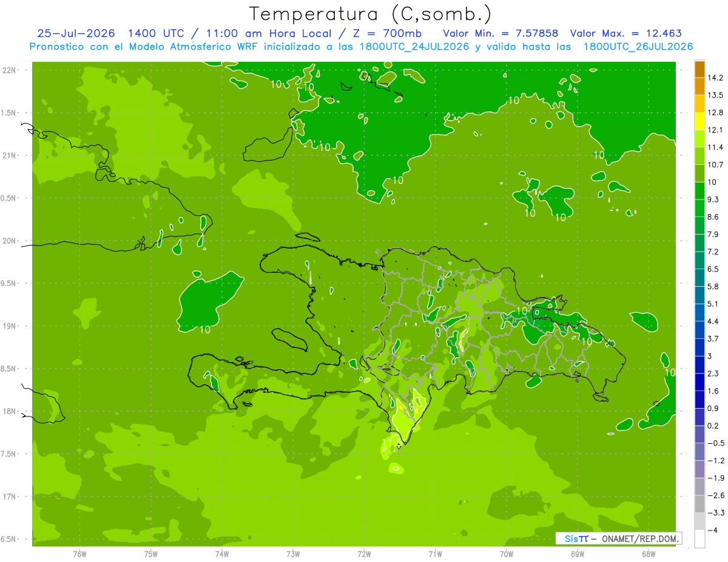Click the 72W longitude axis label
This screenshot has height=562, width=728.
point(364,554)
